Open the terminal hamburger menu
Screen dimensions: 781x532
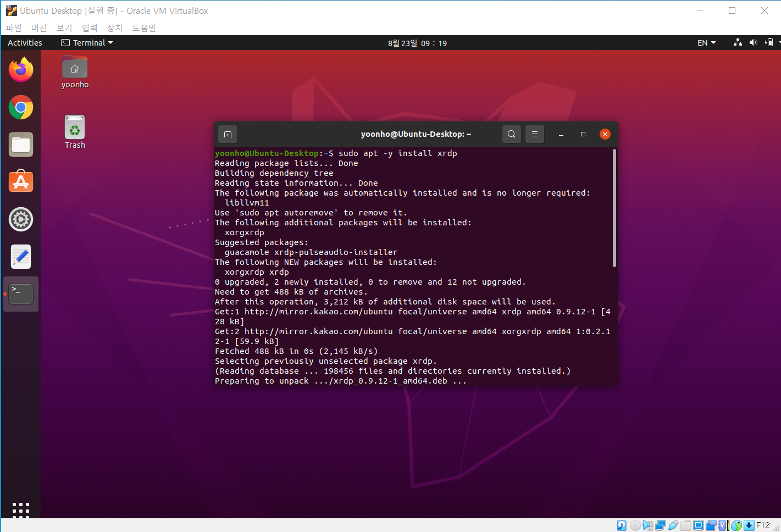(535, 134)
